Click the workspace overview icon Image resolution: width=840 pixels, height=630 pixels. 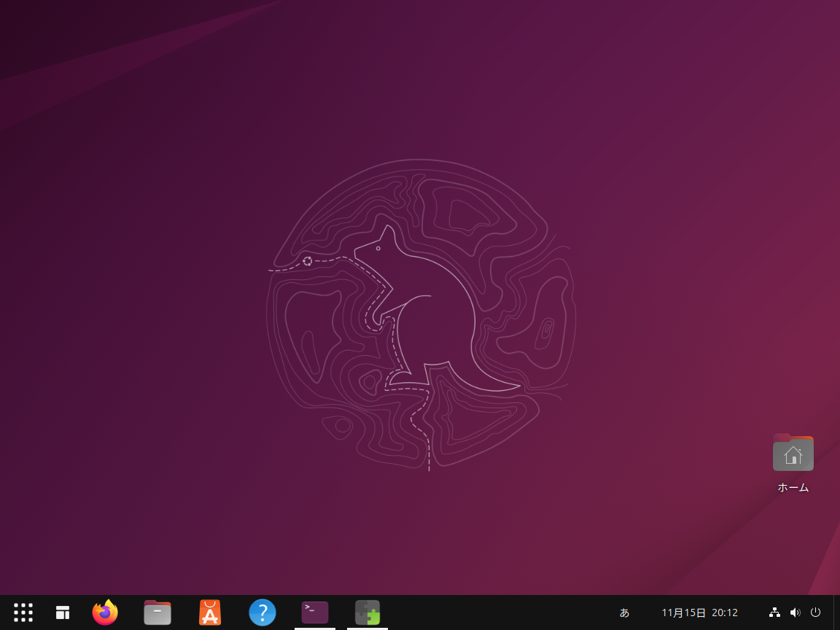tap(63, 612)
